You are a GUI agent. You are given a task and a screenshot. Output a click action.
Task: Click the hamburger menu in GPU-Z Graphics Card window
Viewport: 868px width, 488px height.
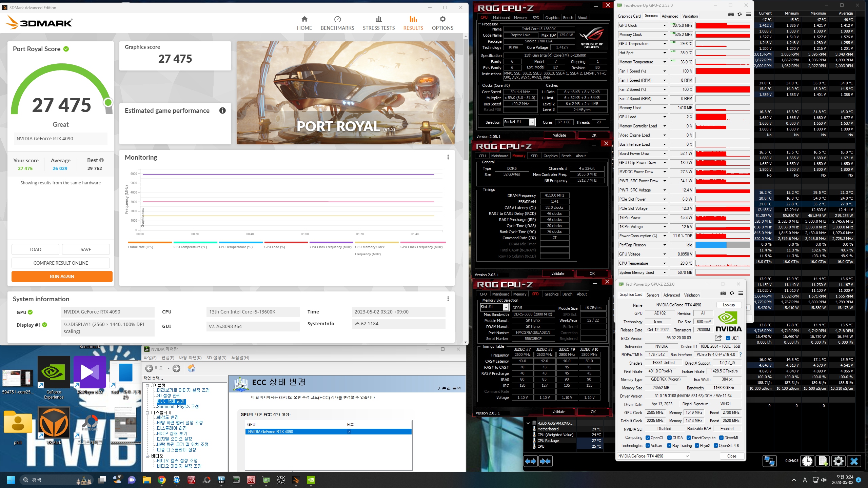tap(741, 293)
